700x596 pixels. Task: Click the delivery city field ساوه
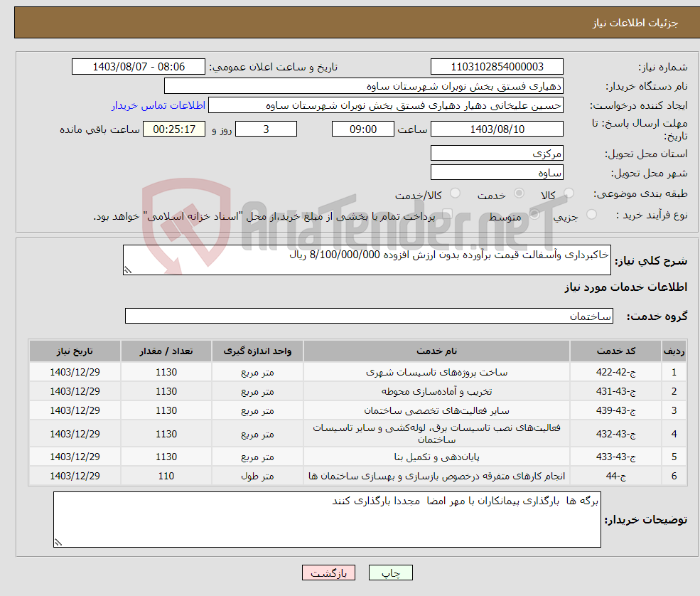pyautogui.click(x=497, y=172)
